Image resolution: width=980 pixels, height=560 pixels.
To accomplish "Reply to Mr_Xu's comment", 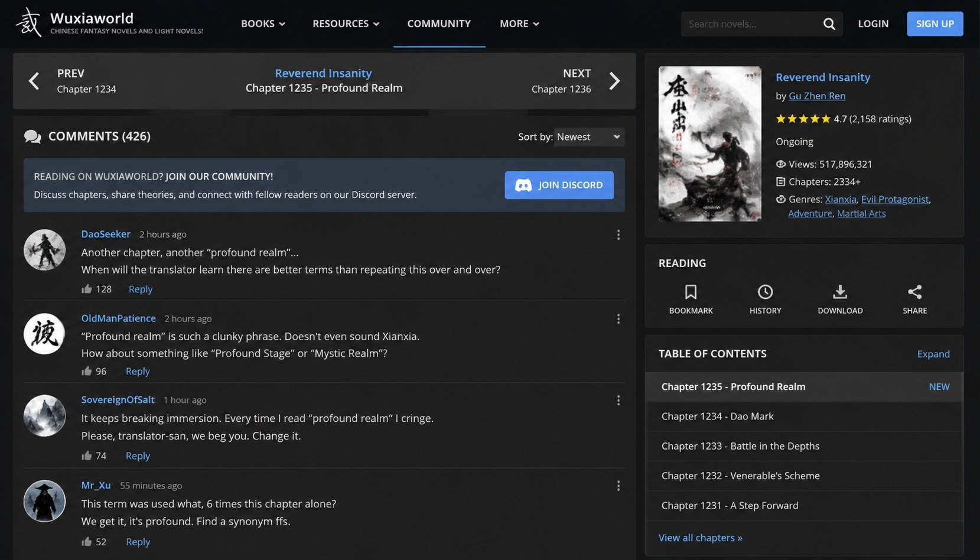I will [x=138, y=542].
